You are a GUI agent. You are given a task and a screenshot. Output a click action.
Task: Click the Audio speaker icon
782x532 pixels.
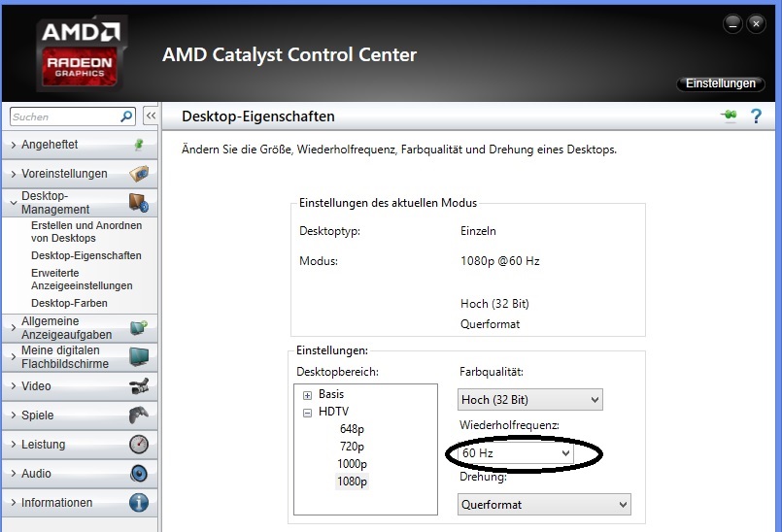click(x=139, y=473)
